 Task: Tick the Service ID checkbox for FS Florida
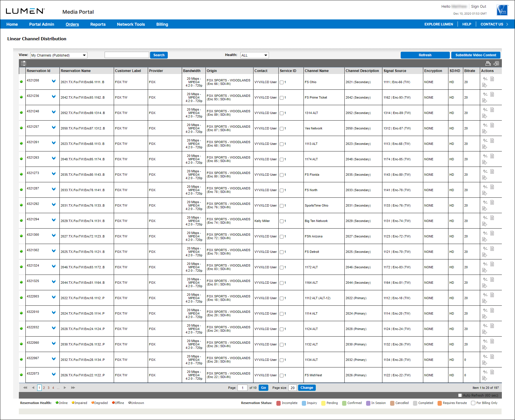pyautogui.click(x=282, y=175)
